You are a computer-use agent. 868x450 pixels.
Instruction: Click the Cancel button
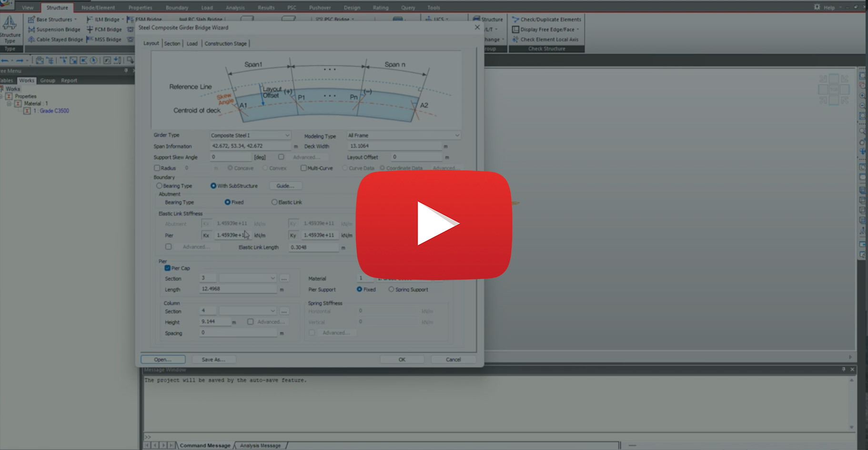pyautogui.click(x=453, y=360)
